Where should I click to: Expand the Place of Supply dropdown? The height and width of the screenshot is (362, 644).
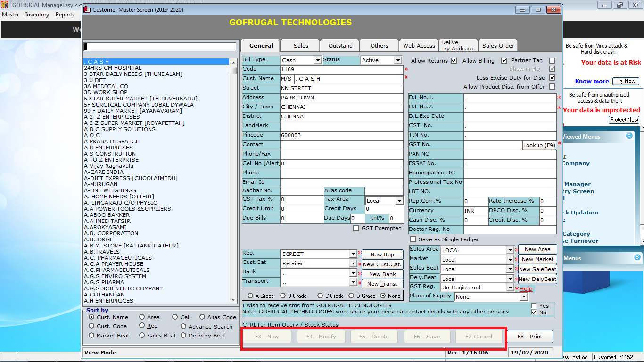tap(523, 297)
